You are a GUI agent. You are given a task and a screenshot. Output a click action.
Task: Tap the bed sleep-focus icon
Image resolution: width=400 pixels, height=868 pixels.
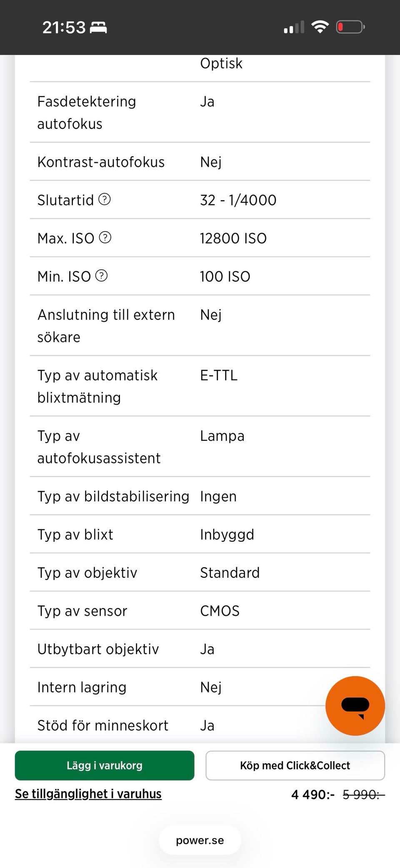click(x=99, y=28)
